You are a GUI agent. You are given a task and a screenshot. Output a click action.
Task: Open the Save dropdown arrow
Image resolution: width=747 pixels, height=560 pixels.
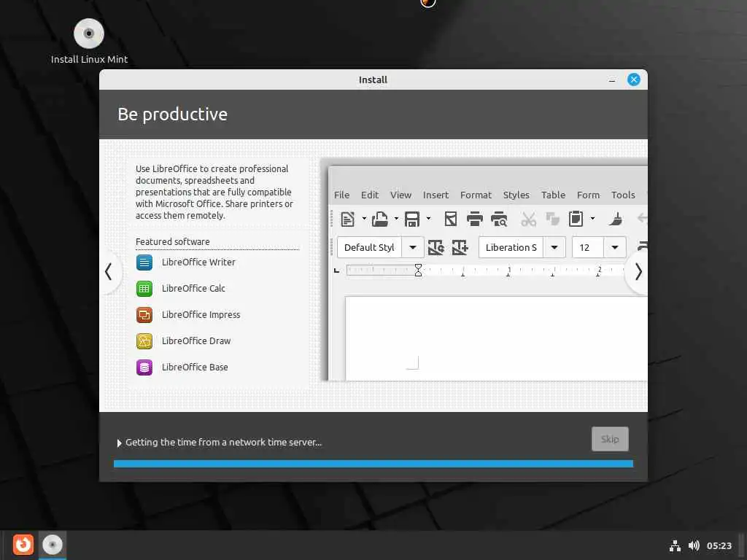tap(428, 219)
